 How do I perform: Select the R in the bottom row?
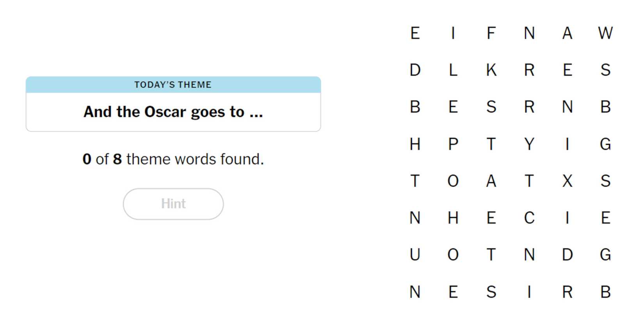[567, 292]
